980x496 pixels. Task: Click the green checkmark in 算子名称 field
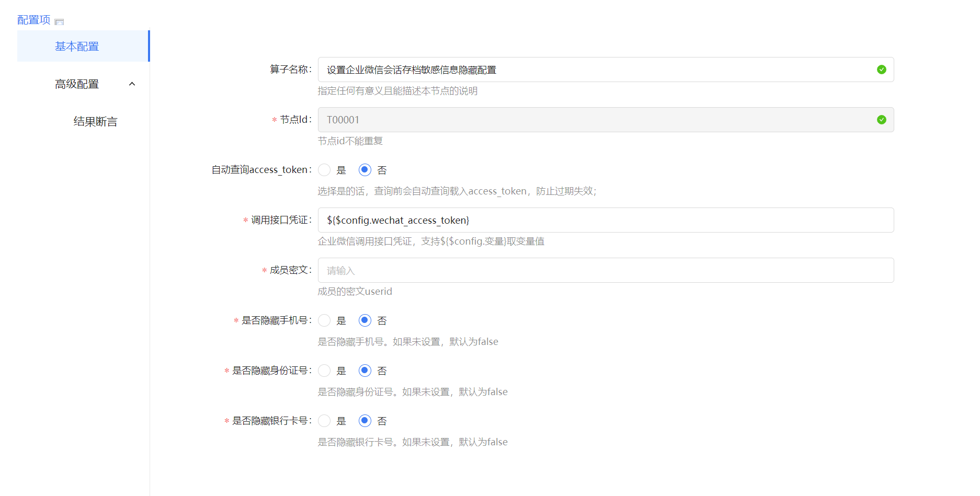pyautogui.click(x=881, y=70)
